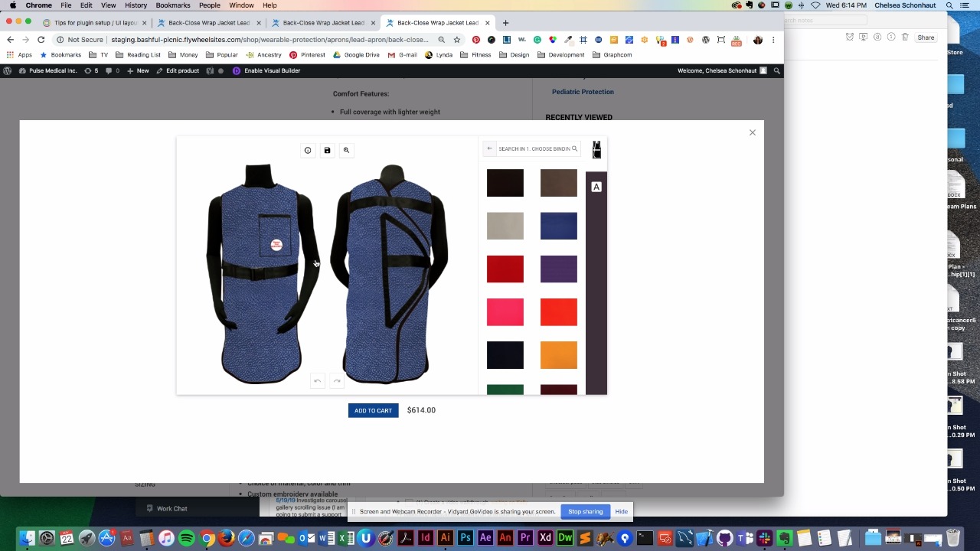Pick the dark red binding swatch

tap(505, 269)
